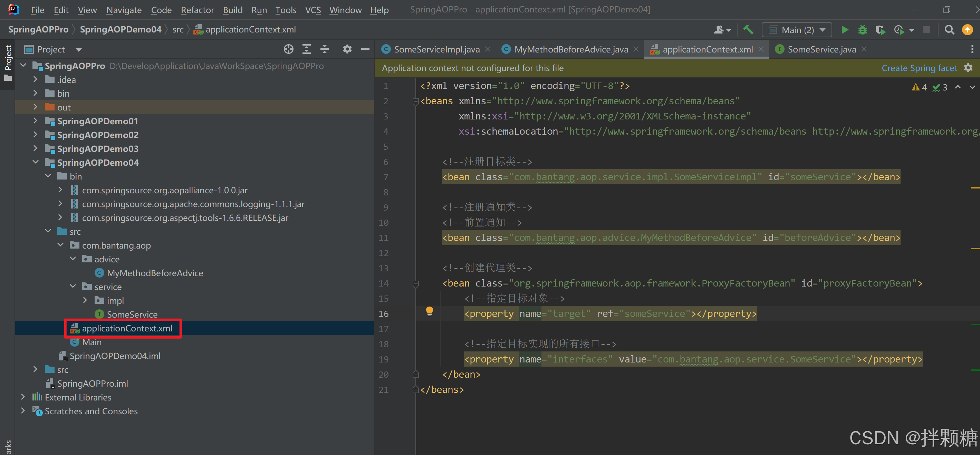
Task: Toggle fold on ProxyFactoryBean bean tag
Action: coord(415,283)
